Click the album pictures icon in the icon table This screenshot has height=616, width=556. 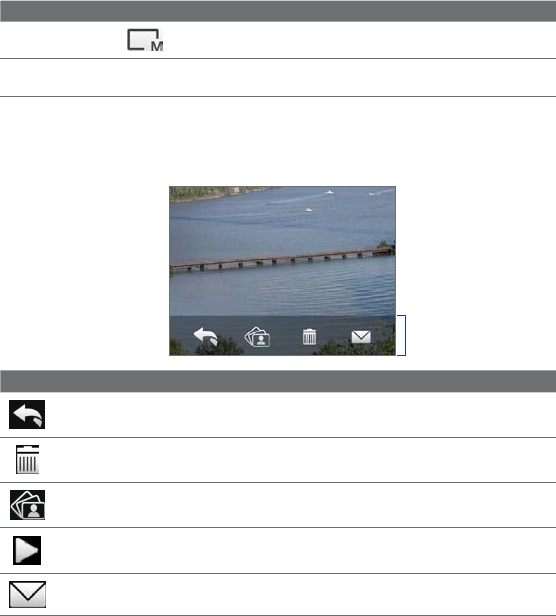point(28,505)
